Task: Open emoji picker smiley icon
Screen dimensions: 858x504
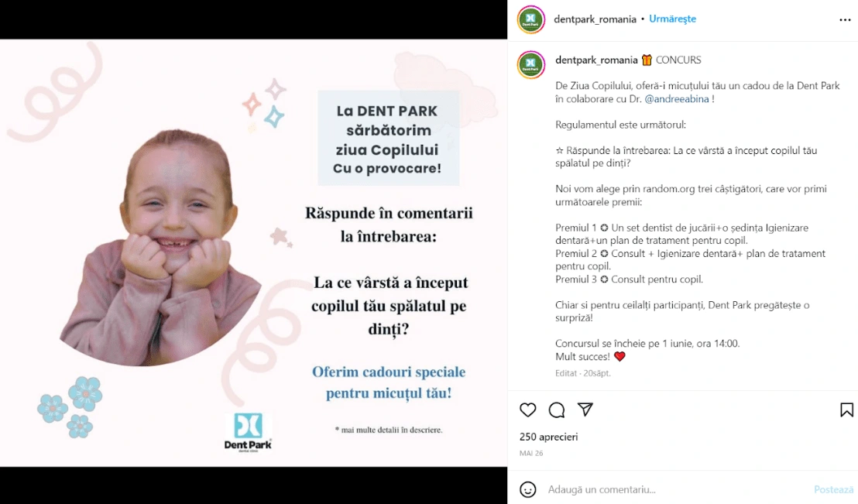Action: pos(527,489)
